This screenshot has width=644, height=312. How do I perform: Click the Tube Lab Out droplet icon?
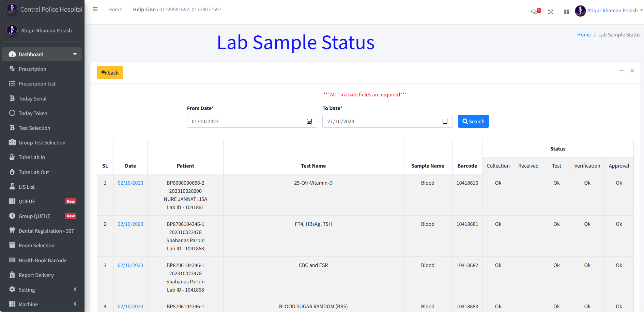point(12,172)
